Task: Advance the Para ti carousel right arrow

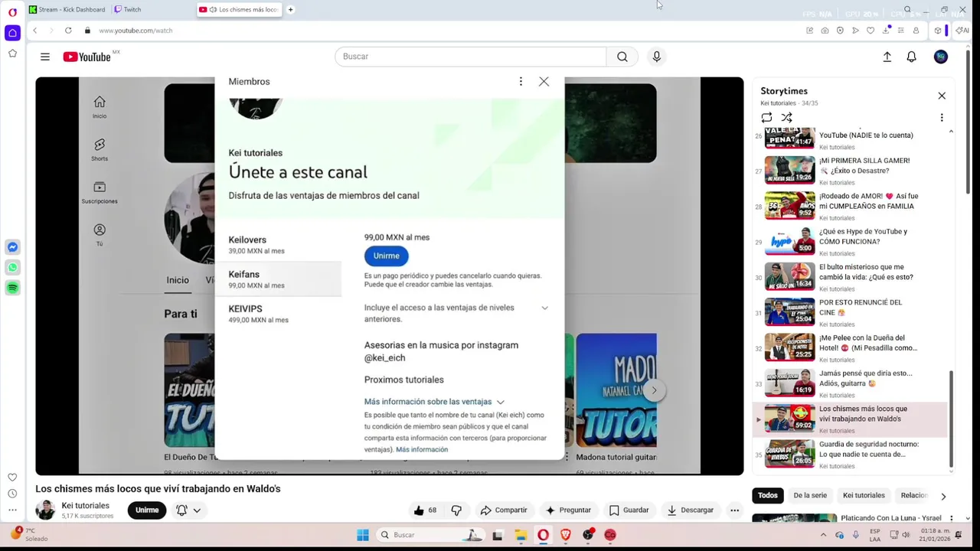Action: 654,390
